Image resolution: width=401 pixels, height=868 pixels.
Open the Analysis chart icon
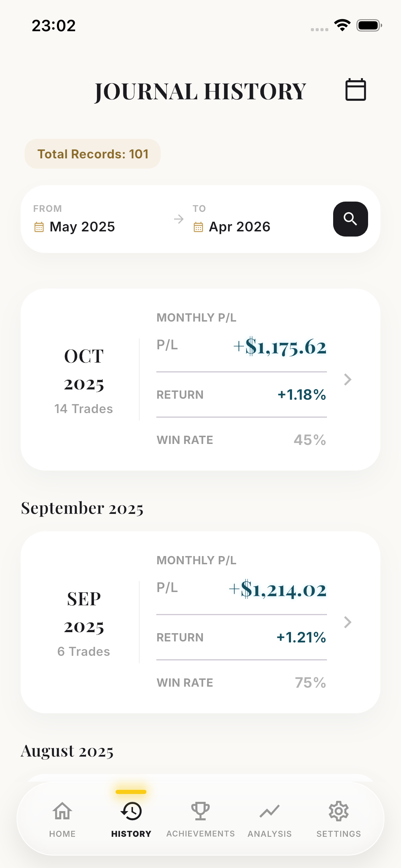(x=270, y=811)
